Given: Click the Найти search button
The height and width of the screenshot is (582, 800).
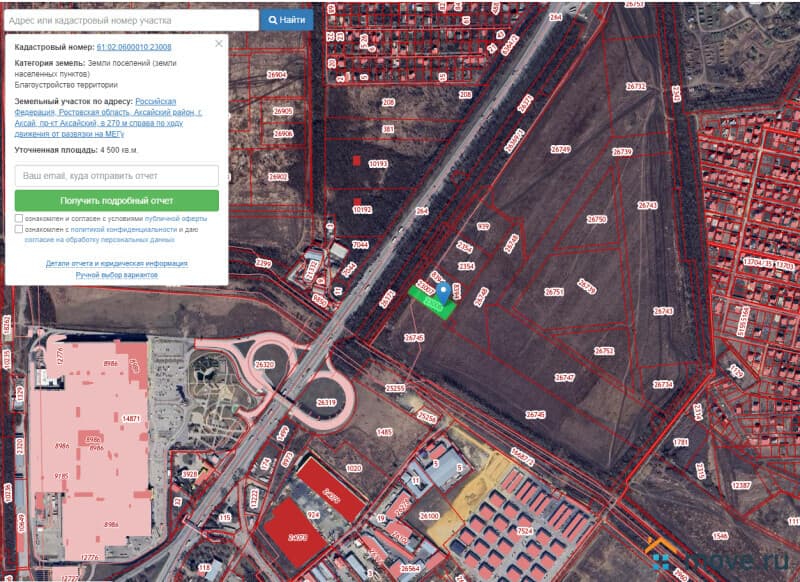Looking at the screenshot, I should pyautogui.click(x=286, y=19).
